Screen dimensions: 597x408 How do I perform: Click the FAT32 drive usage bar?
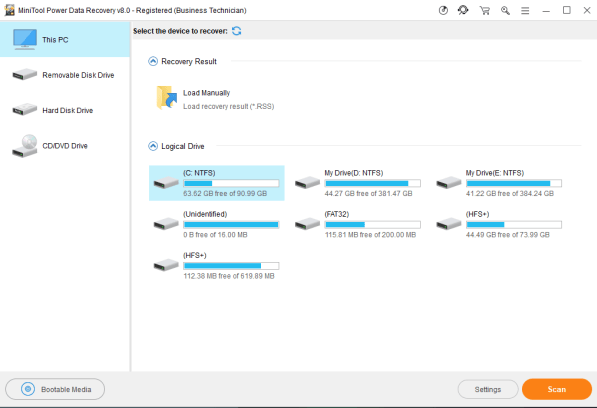tap(372, 225)
